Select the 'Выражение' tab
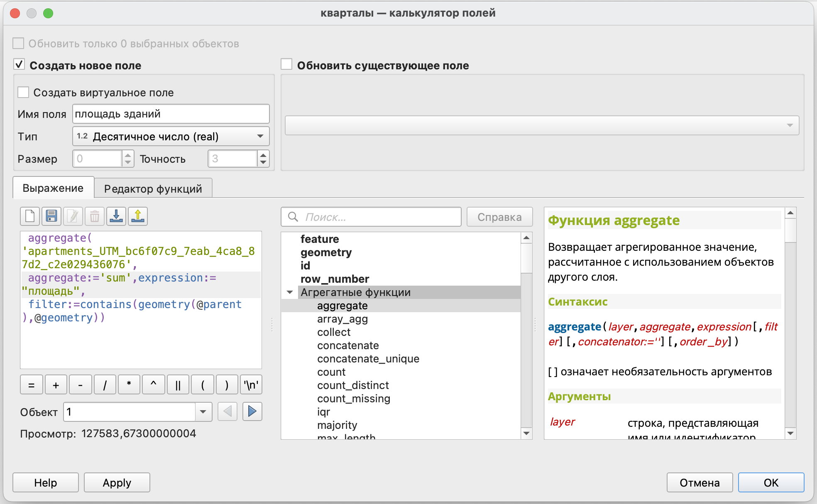The image size is (817, 504). [53, 188]
